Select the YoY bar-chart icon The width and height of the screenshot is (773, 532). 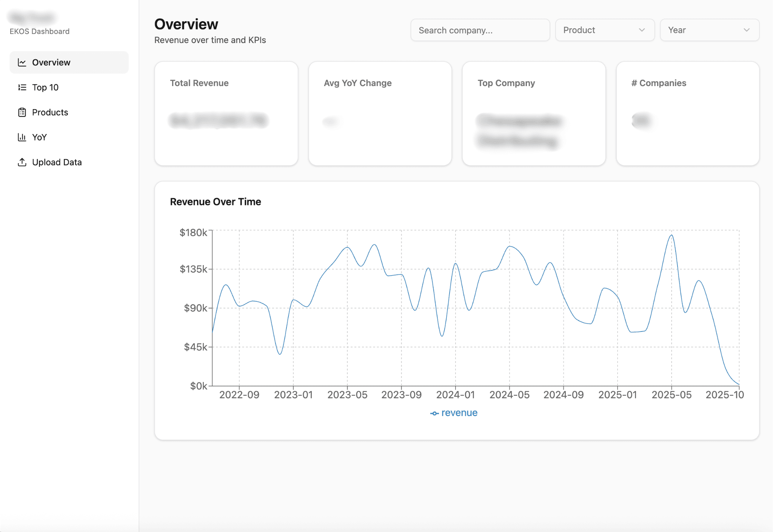22,137
